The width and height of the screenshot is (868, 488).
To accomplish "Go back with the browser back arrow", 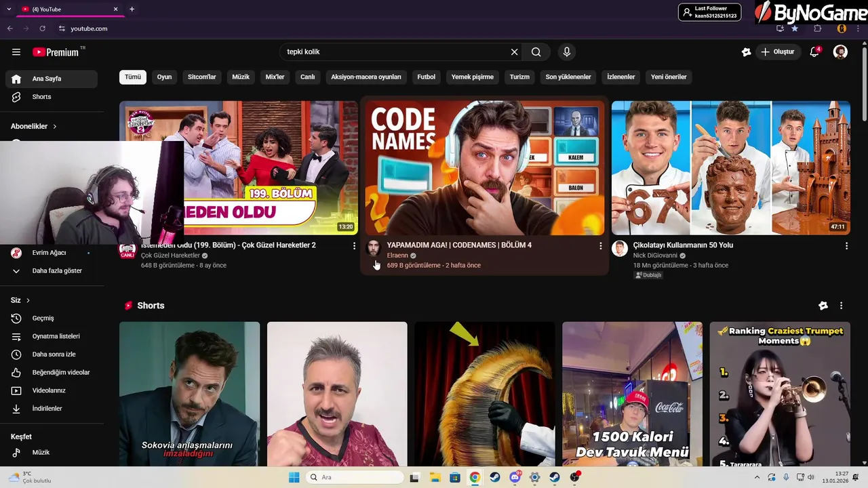I will click(x=10, y=28).
